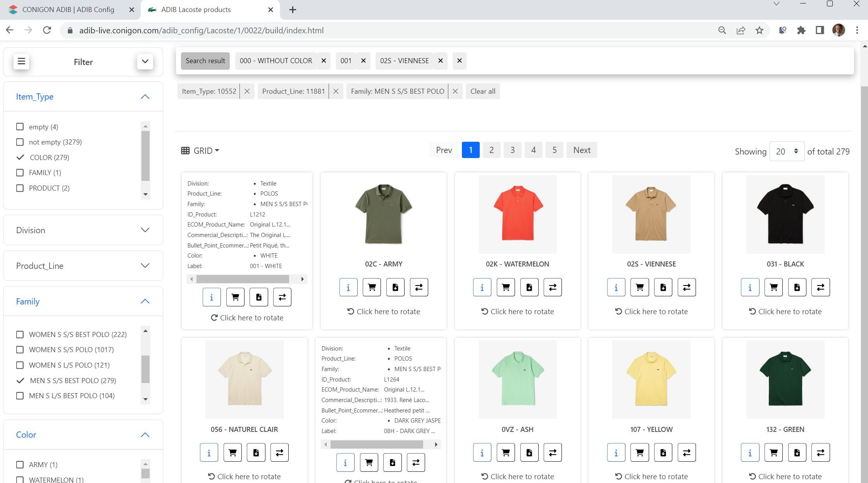Check MEN S L/S BEST POLO (104)

[20, 395]
